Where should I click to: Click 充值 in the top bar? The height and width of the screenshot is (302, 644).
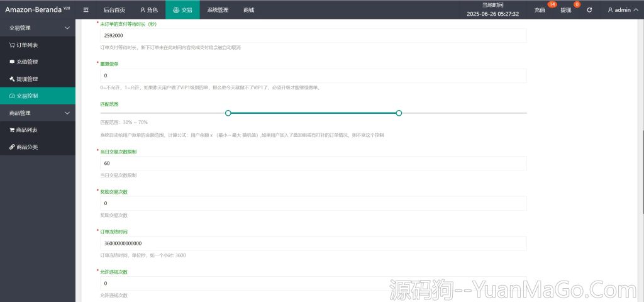click(x=540, y=10)
